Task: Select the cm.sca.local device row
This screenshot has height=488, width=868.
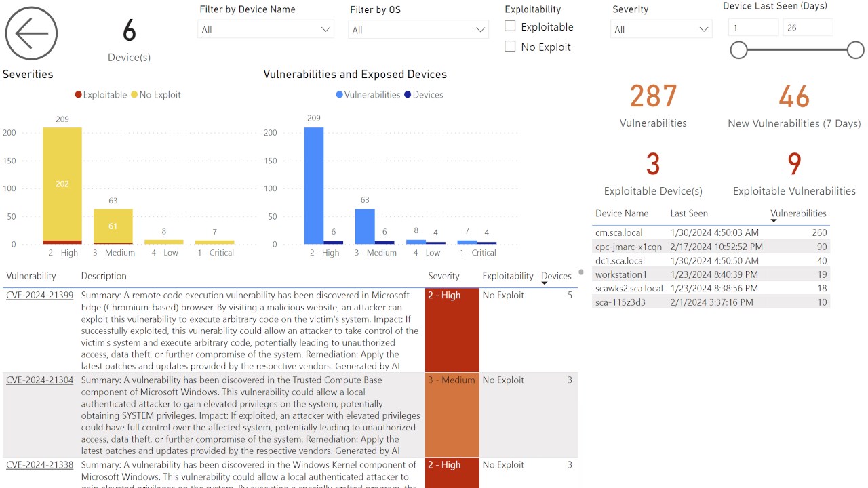Action: pos(711,233)
